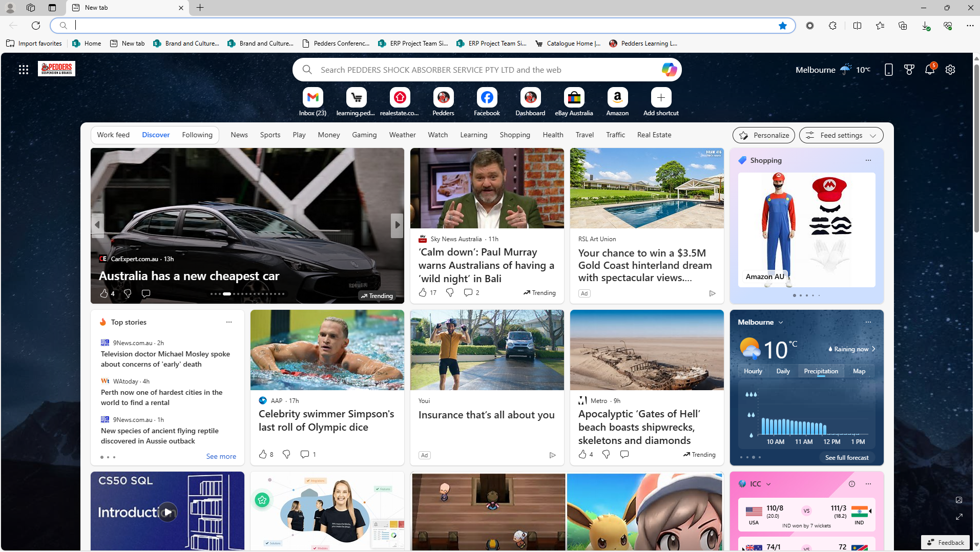Open Microsoft Rewards trophy icon
The width and height of the screenshot is (980, 552).
(x=909, y=70)
